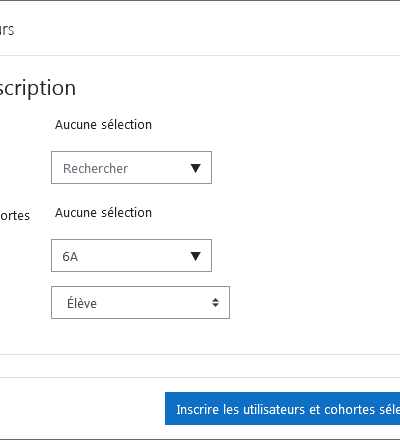The width and height of the screenshot is (400, 440).
Task: Click the dialog title text at top
Action: pyautogui.click(x=7, y=30)
